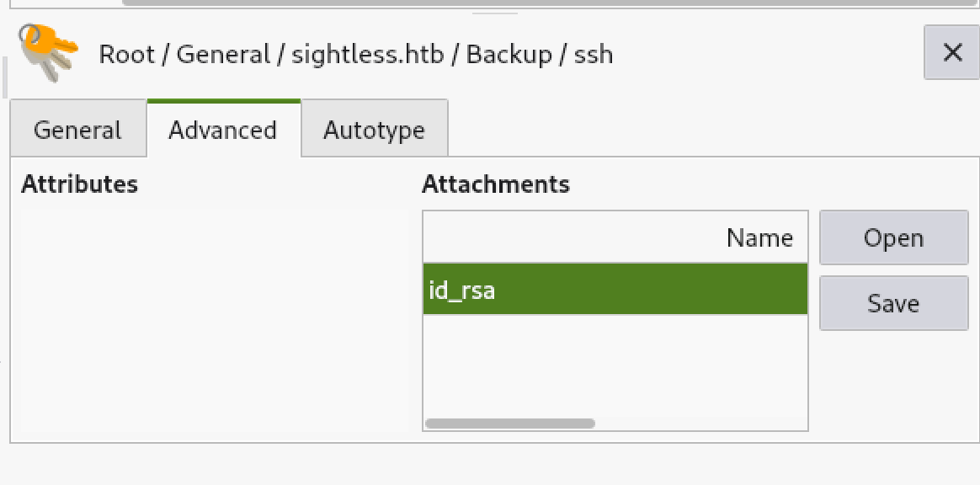This screenshot has width=980, height=485.
Task: Open the Autotype tab
Action: coord(374,130)
